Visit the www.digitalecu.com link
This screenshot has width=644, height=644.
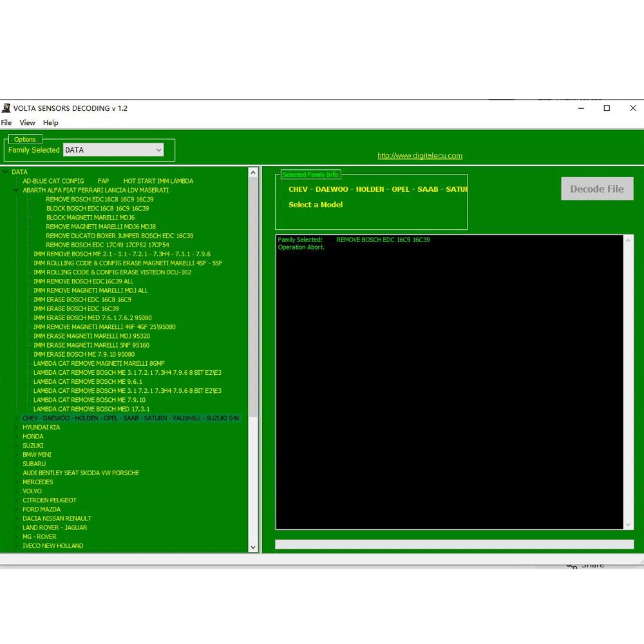[420, 156]
